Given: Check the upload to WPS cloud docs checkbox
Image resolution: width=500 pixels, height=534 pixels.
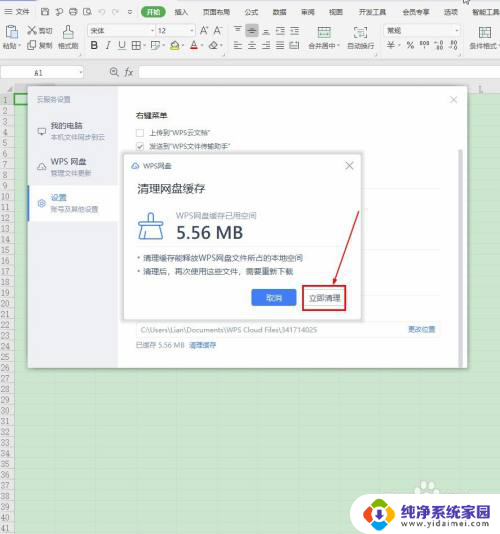Looking at the screenshot, I should click(140, 132).
